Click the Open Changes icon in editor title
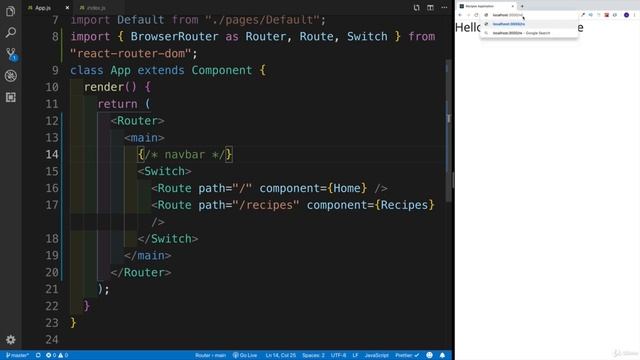 pos(416,7)
